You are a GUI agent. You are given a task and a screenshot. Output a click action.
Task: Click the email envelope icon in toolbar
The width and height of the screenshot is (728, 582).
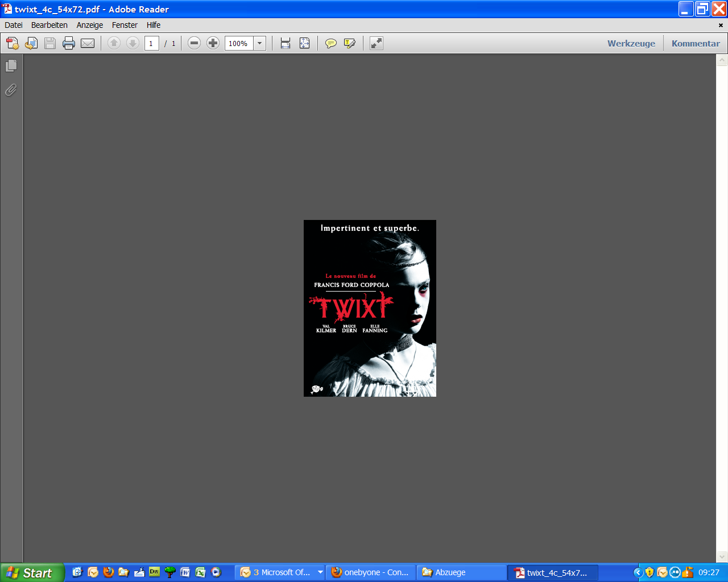tap(88, 43)
